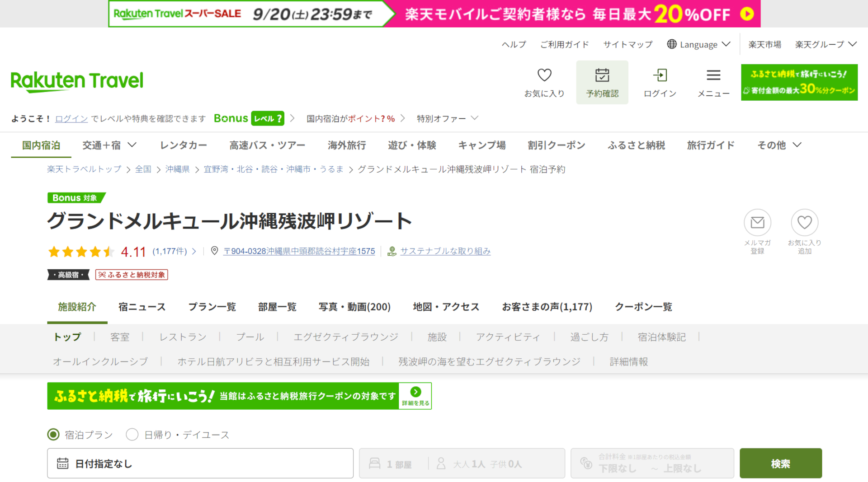Select the 宿泊プラン radio button

53,435
